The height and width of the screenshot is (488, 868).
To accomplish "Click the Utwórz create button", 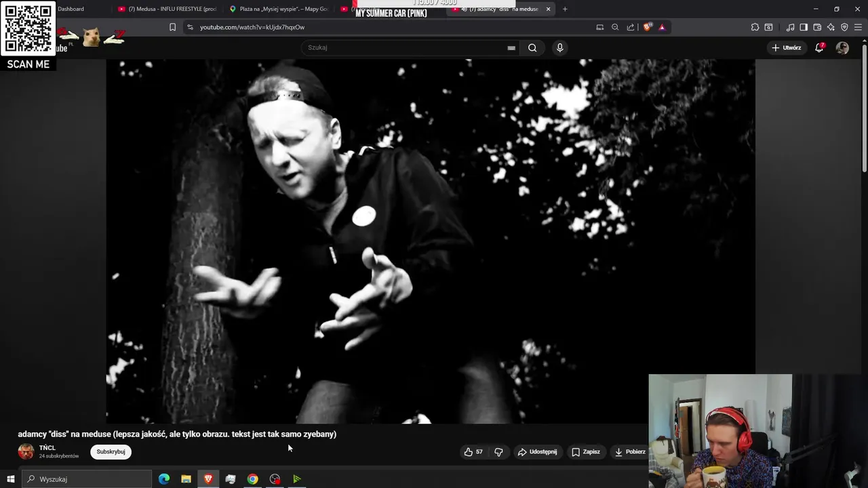I will coord(786,47).
